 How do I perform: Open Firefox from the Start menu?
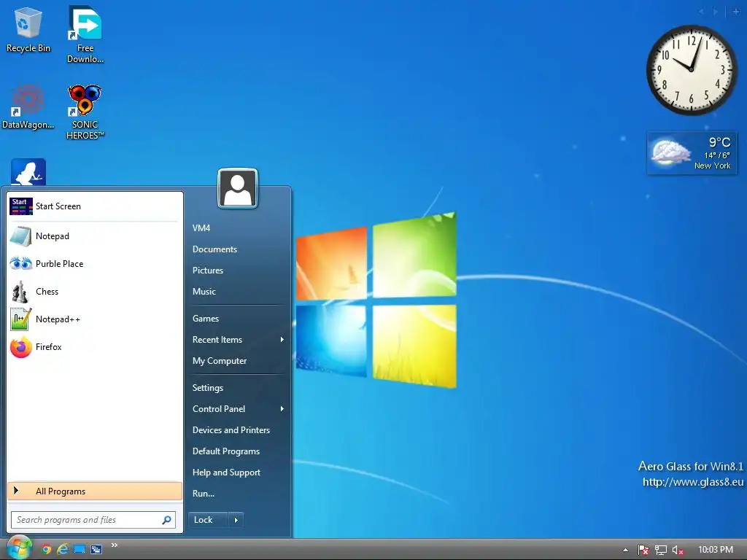tap(95, 346)
